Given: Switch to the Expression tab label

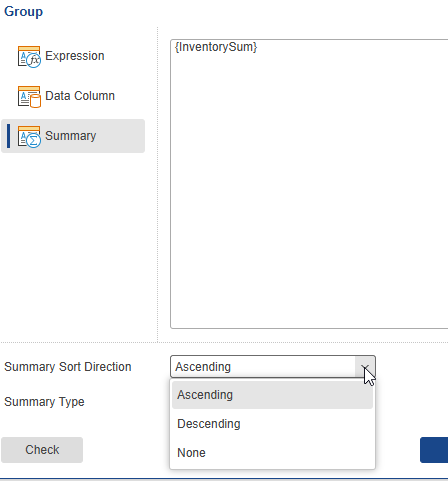Looking at the screenshot, I should (x=75, y=56).
